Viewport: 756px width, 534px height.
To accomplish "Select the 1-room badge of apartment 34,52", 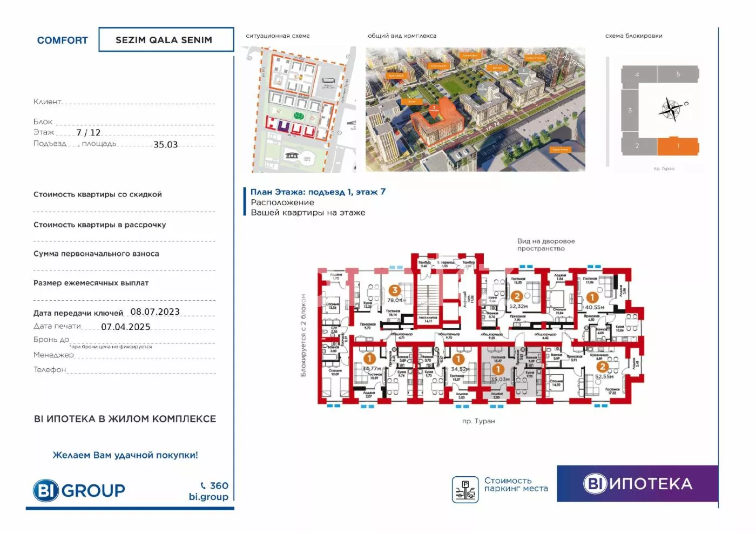I will click(x=458, y=359).
